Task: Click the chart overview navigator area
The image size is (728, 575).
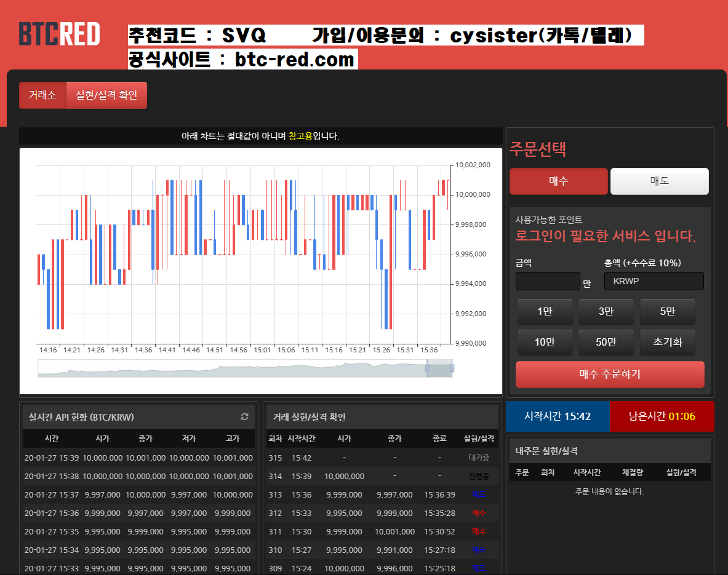Action: (234, 369)
